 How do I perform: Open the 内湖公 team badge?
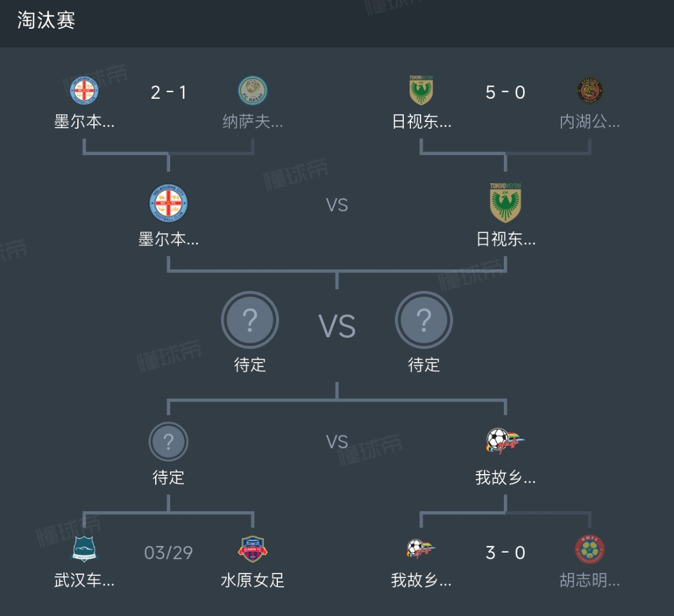tap(590, 91)
